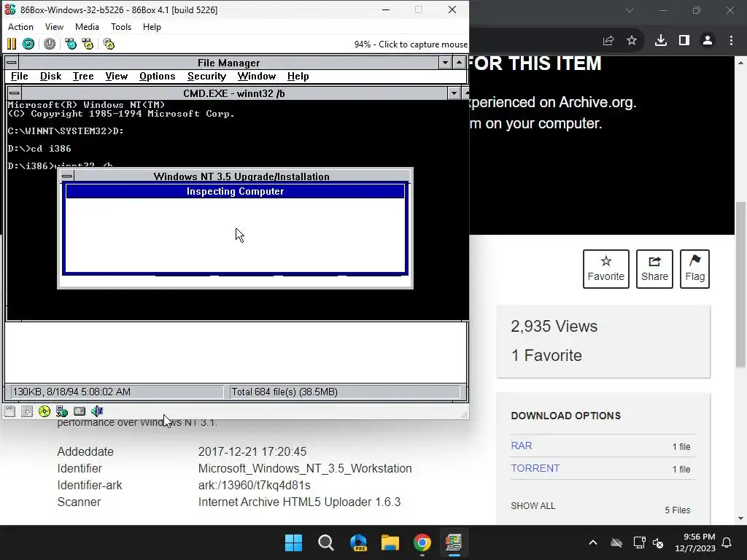Open the Windows Start menu
This screenshot has width=747, height=560.
(293, 542)
